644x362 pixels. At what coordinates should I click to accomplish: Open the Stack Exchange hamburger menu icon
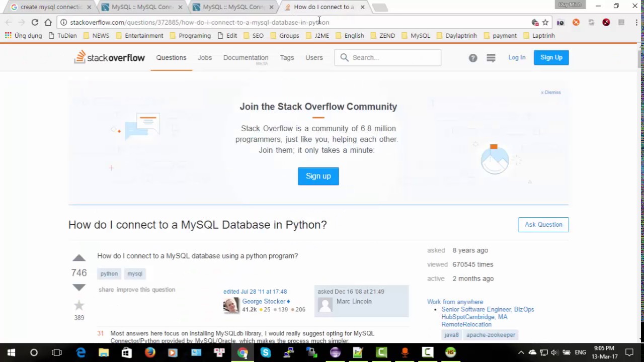click(x=491, y=58)
